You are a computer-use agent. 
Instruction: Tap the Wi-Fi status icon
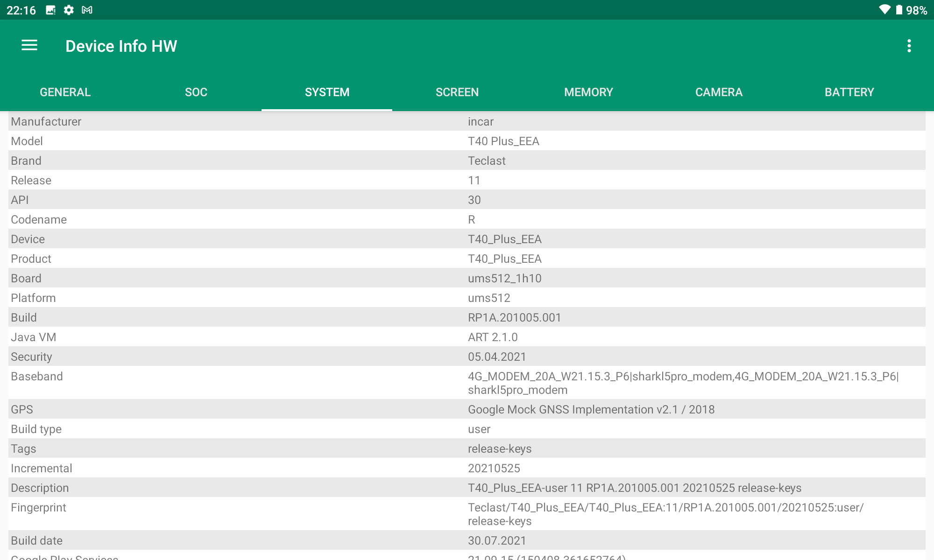click(884, 10)
